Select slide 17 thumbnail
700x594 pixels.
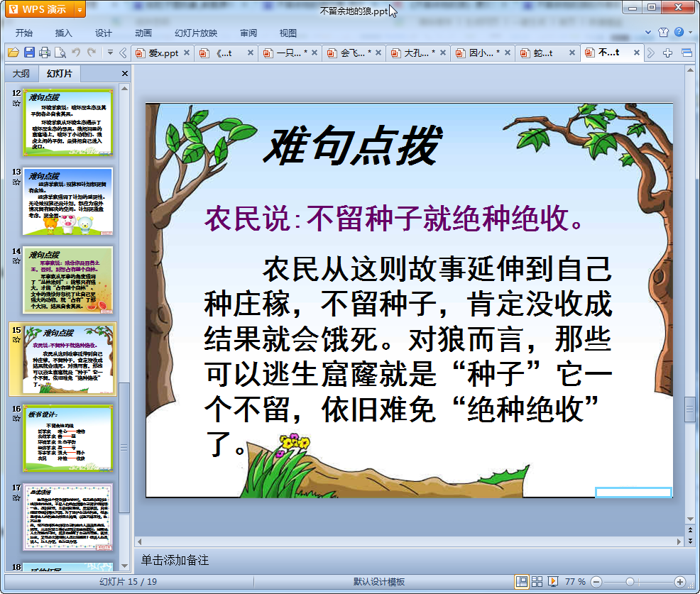tap(68, 517)
